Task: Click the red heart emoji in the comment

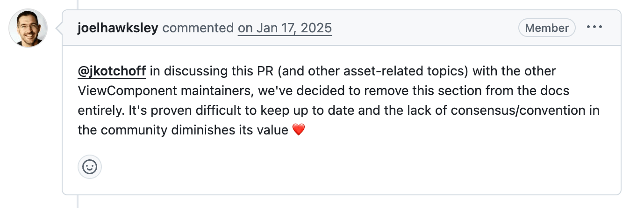Action: pos(298,130)
